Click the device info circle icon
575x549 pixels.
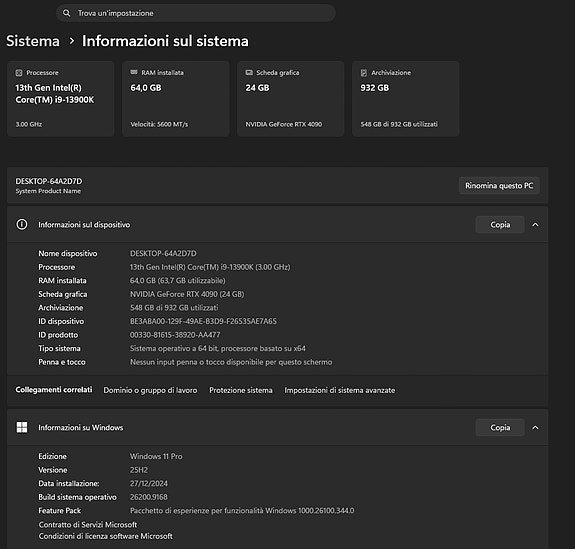tap(22, 224)
